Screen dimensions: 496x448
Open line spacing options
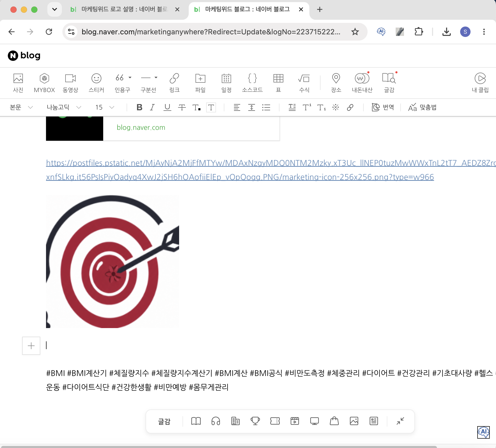[252, 107]
